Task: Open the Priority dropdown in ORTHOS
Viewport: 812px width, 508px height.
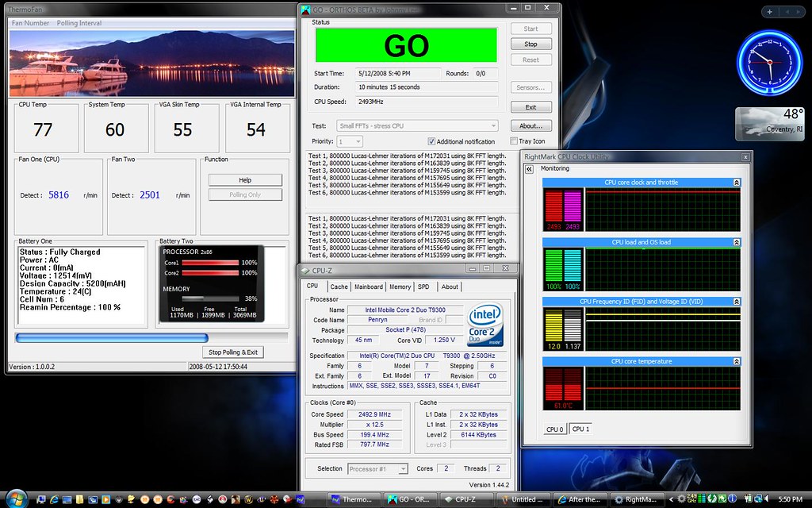Action: [x=350, y=141]
